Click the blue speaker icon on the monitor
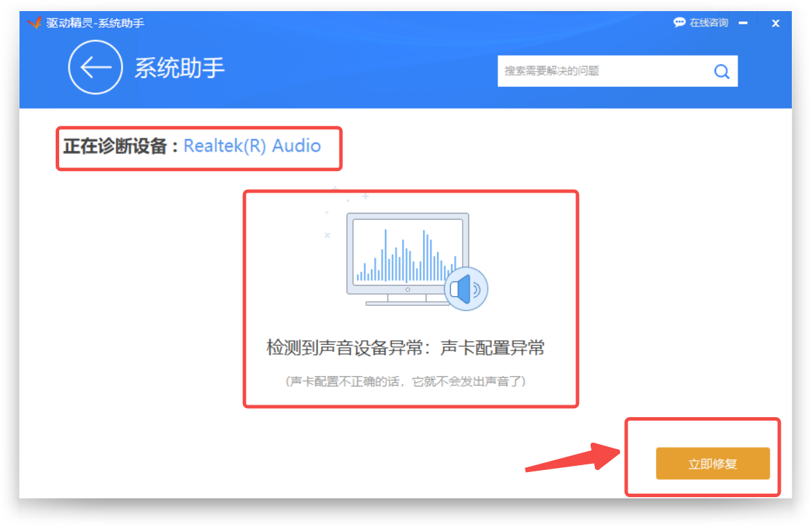 point(465,288)
